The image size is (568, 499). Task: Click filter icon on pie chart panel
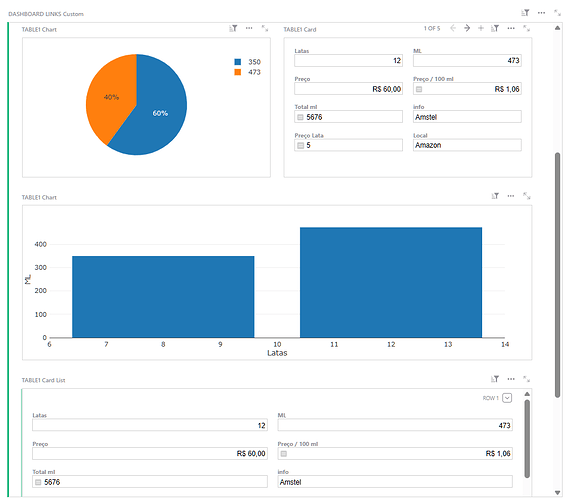click(x=233, y=28)
